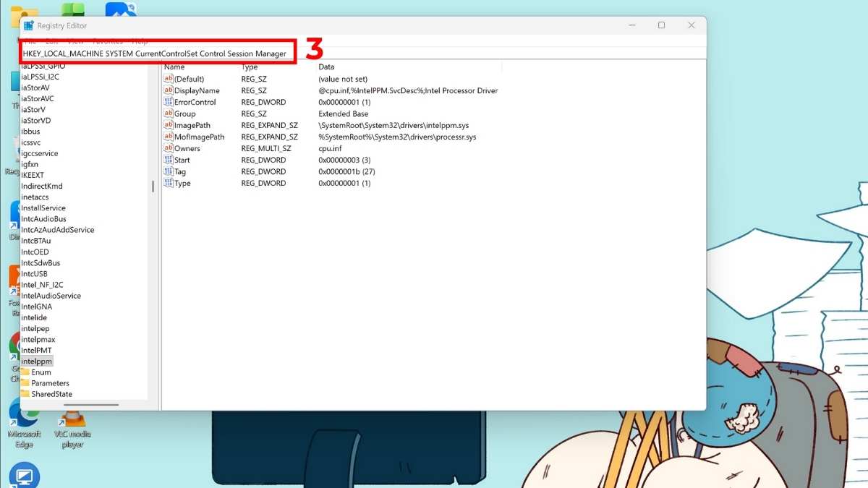Open the Favorites menu
The width and height of the screenshot is (868, 488).
(107, 41)
